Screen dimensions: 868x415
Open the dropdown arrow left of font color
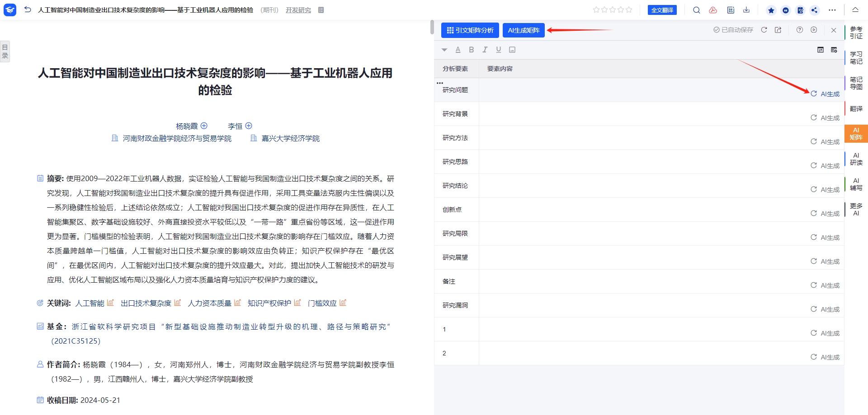pyautogui.click(x=444, y=50)
